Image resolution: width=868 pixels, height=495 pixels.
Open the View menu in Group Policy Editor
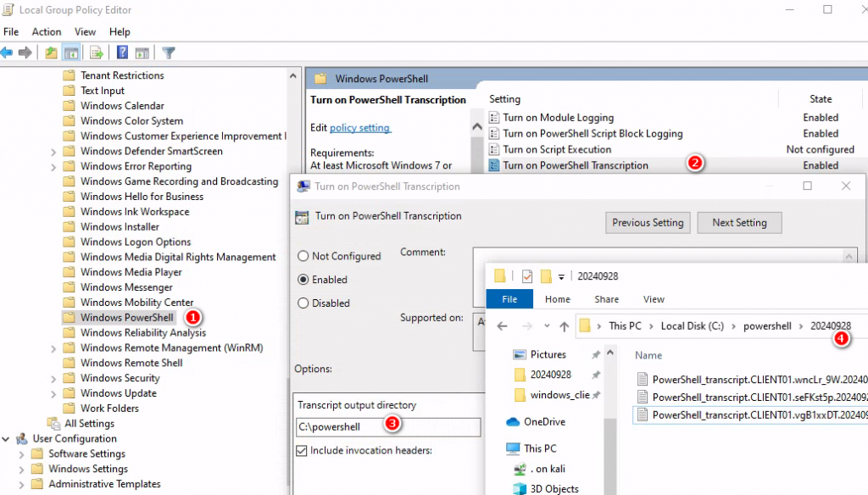click(86, 31)
